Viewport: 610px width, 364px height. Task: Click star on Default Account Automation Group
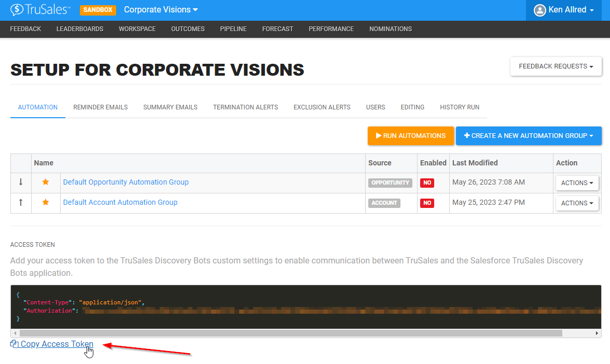tap(46, 202)
